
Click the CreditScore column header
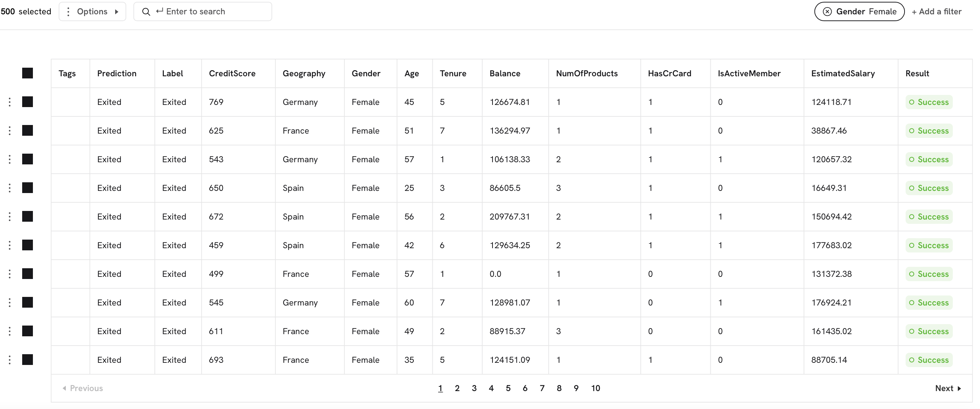tap(232, 73)
